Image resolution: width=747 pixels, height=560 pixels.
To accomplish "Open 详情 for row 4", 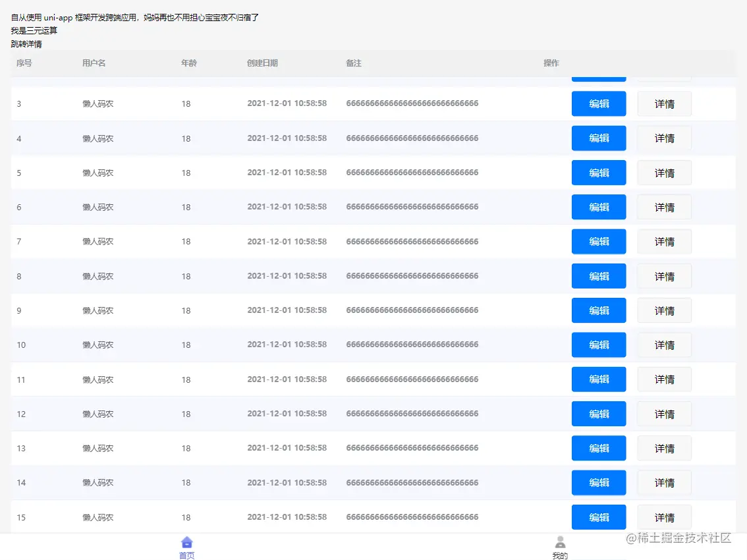I will 664,138.
